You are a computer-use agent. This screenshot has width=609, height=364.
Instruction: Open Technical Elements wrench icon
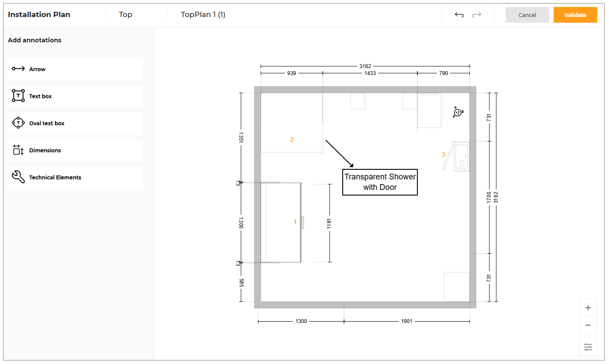point(18,177)
